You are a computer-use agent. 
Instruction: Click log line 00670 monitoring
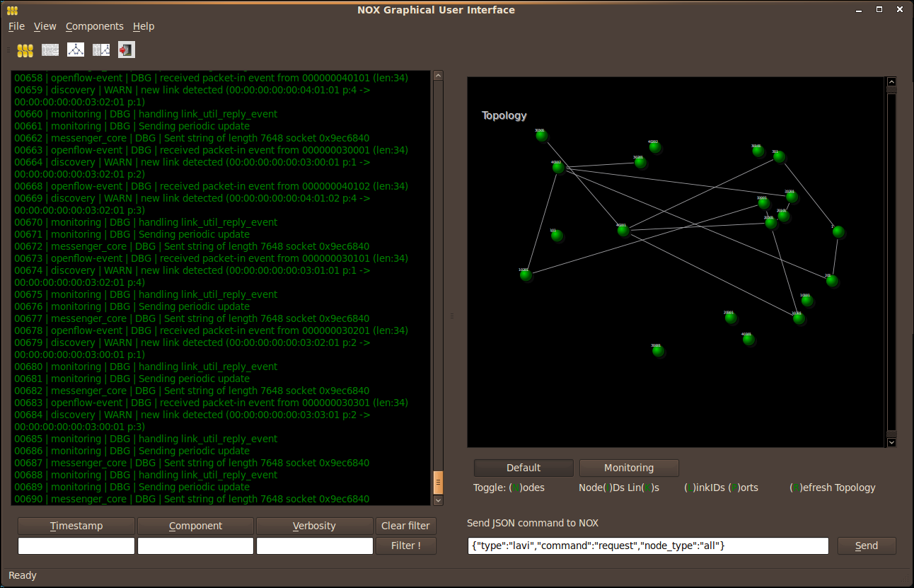pyautogui.click(x=146, y=222)
